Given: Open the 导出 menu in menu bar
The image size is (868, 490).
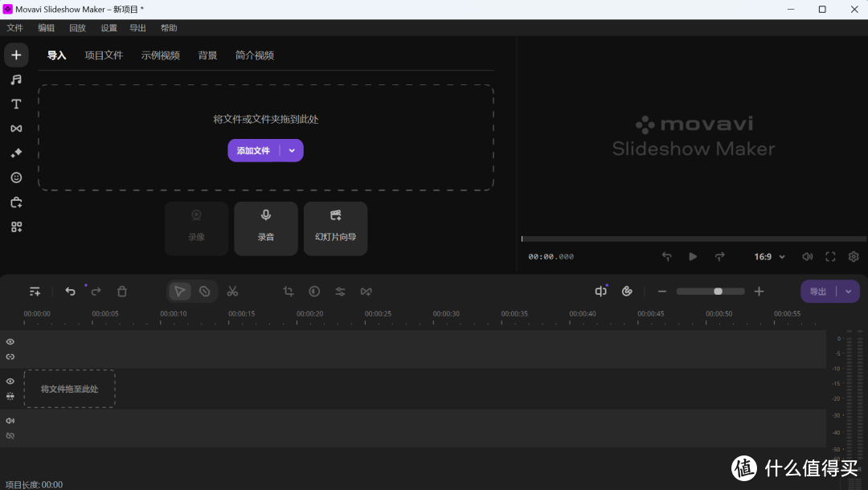Looking at the screenshot, I should pos(138,28).
